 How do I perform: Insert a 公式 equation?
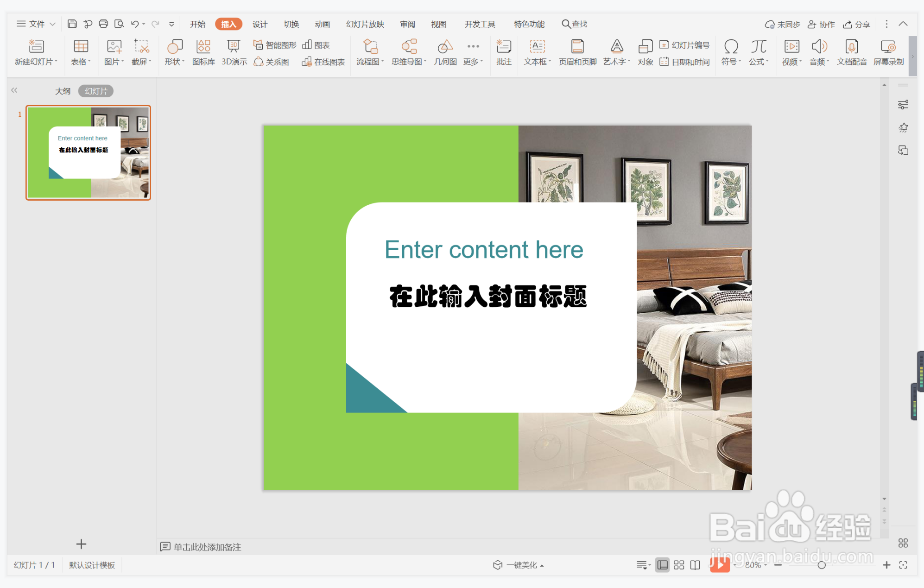tap(759, 52)
